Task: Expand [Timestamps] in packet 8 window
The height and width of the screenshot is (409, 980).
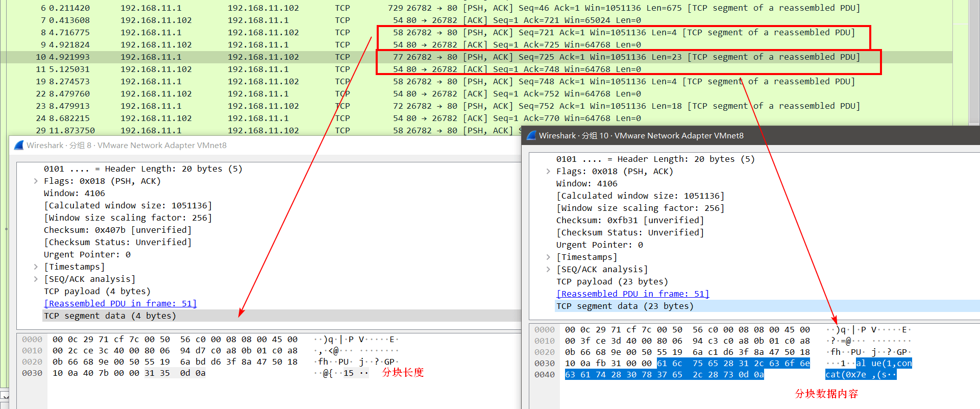Action: pyautogui.click(x=36, y=267)
